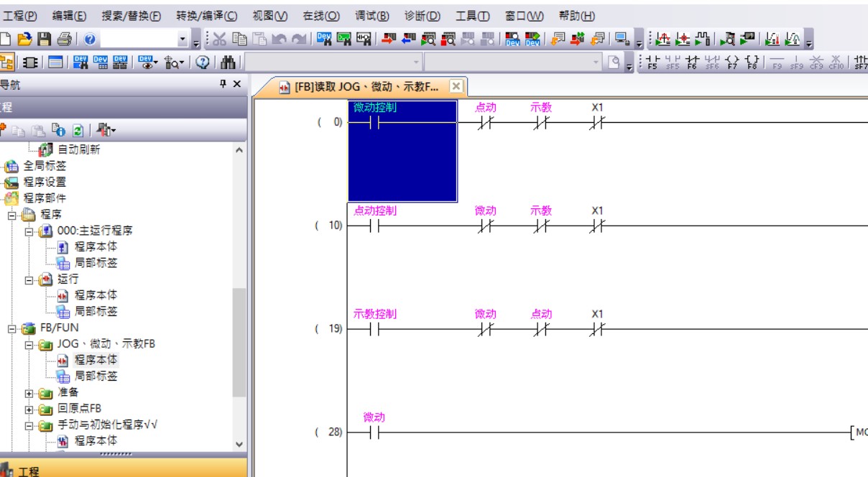The height and width of the screenshot is (477, 868).
Task: Insert coil using F7 icon
Action: click(732, 62)
